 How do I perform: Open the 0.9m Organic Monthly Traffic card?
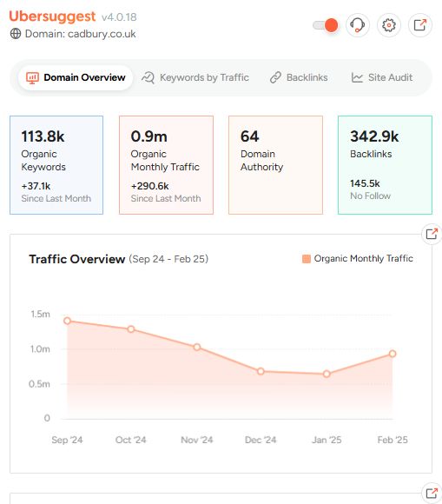click(x=166, y=165)
